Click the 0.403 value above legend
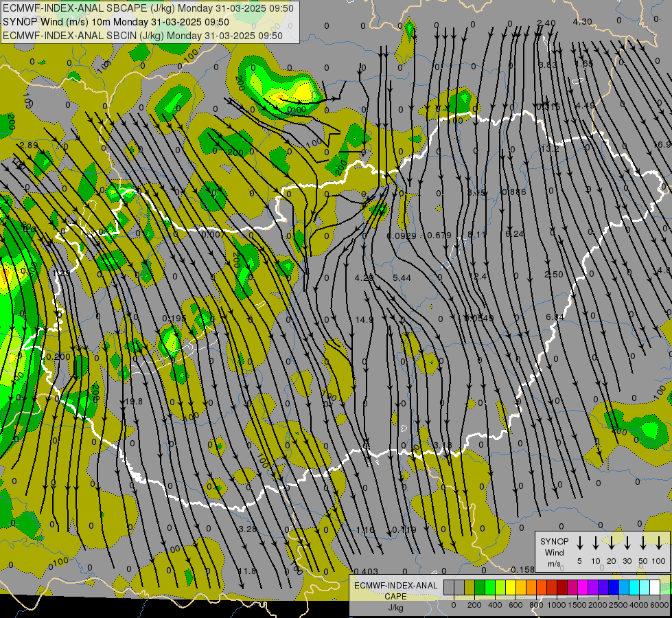This screenshot has width=672, height=618. pos(367,572)
